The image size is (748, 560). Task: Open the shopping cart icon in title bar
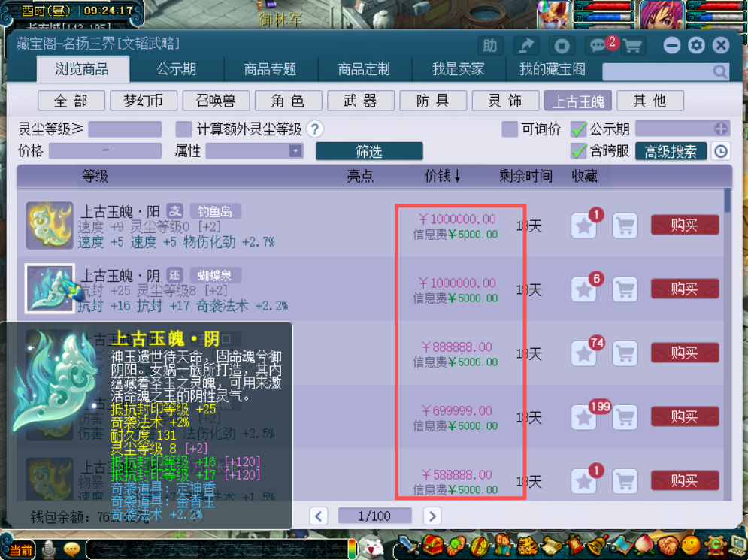tap(632, 46)
